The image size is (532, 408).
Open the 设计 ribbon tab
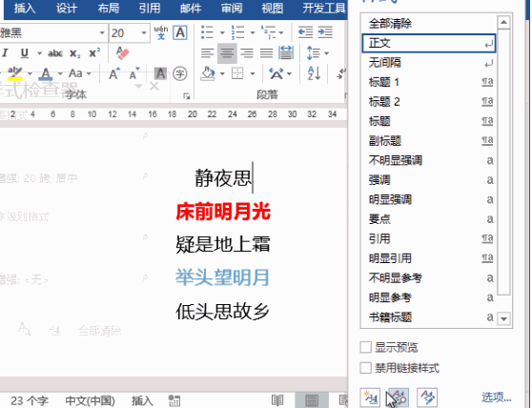[x=67, y=9]
